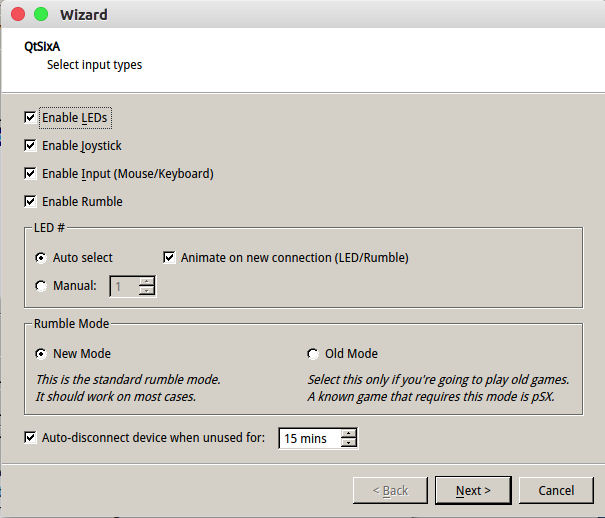Select New Mode rumble option
This screenshot has height=518, width=605.
41,354
